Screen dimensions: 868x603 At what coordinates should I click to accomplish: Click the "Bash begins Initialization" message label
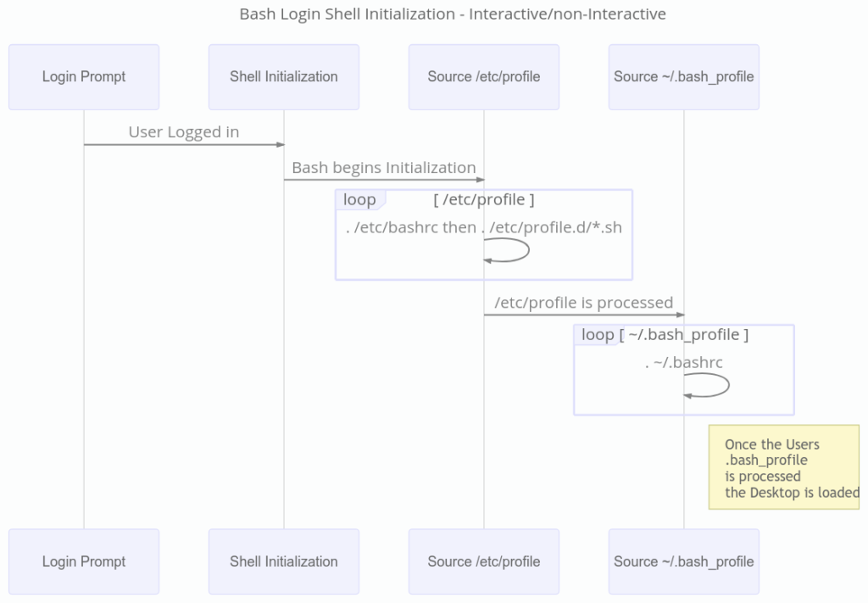[x=384, y=168]
